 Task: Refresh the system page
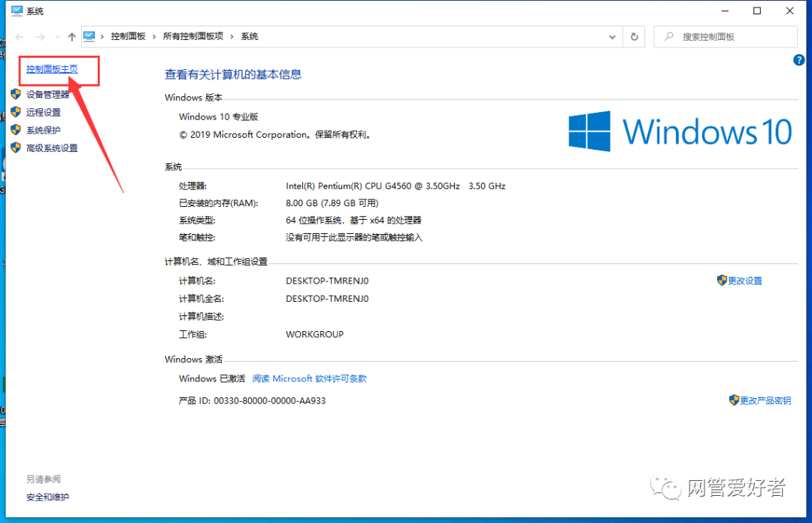pos(635,37)
